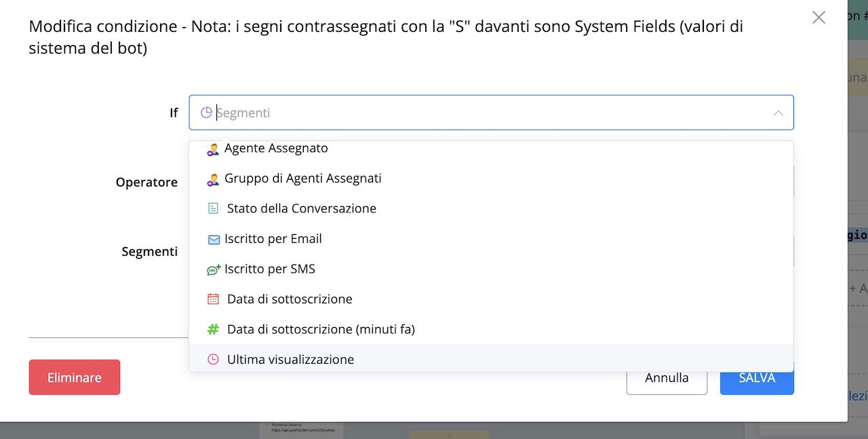Screen dimensions: 868x439
Task: Click the green hash icon for minuti fa option
Action: [x=213, y=330]
